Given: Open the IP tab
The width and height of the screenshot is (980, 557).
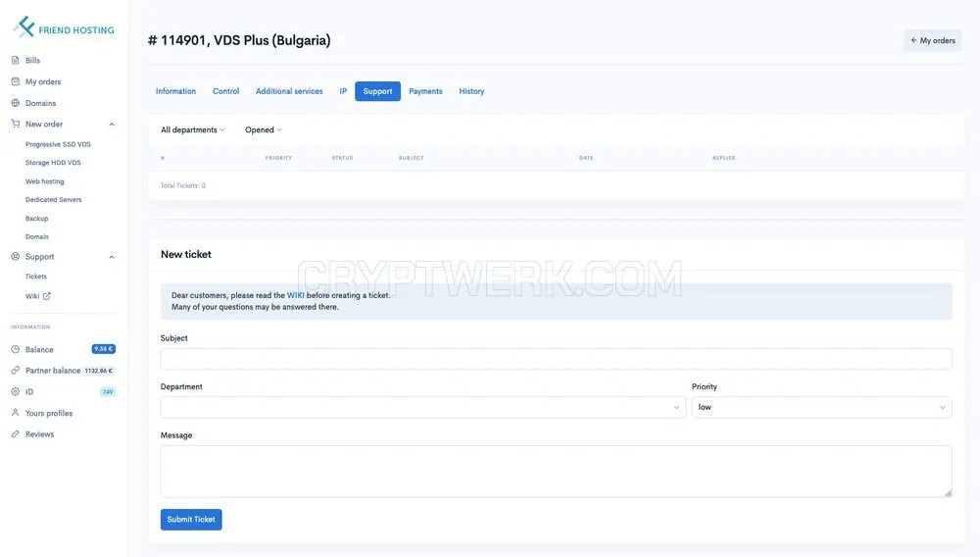Looking at the screenshot, I should click(343, 91).
